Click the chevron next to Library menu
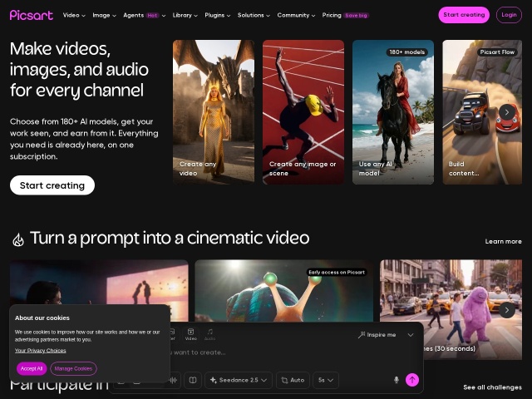This screenshot has height=399, width=532. (195, 16)
